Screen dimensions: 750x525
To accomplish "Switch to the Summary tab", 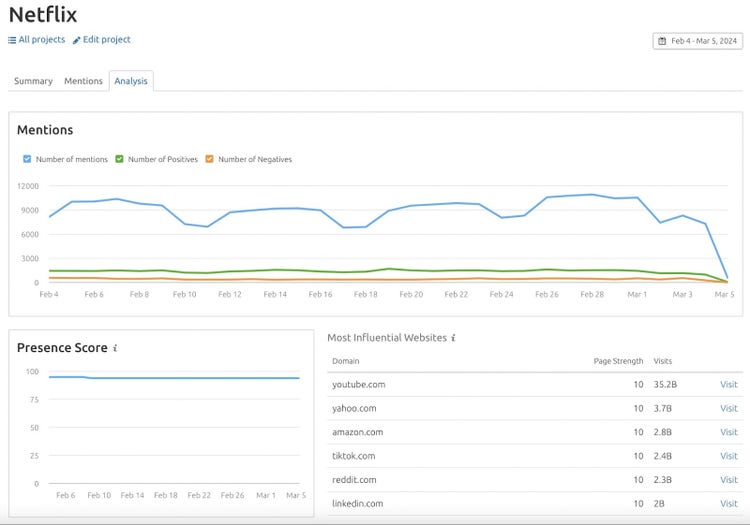I will tap(33, 81).
